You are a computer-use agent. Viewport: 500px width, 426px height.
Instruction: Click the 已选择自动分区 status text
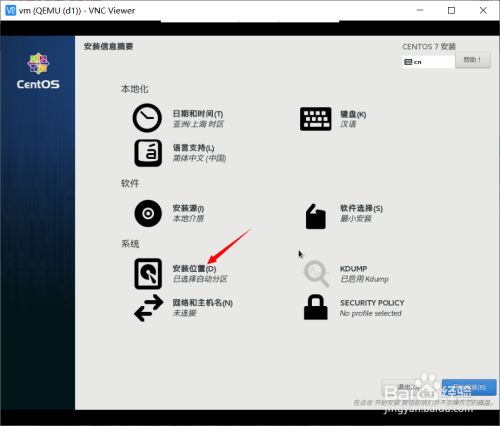tap(200, 279)
